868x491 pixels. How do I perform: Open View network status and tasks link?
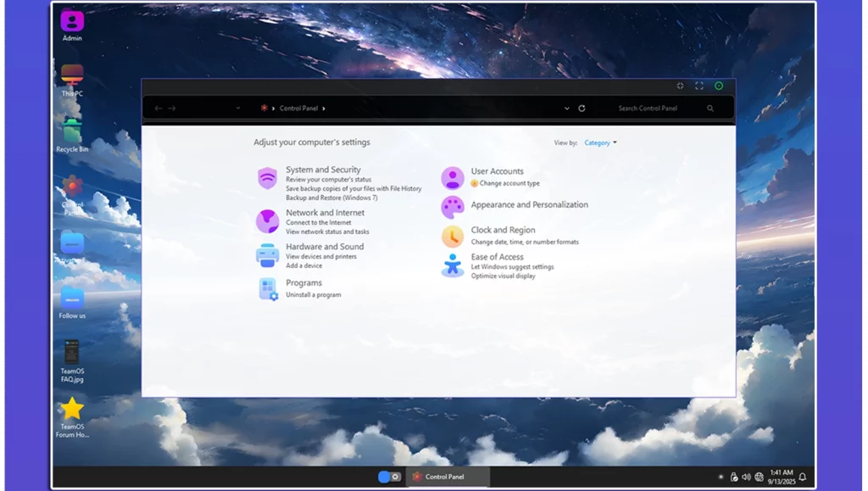coord(327,232)
